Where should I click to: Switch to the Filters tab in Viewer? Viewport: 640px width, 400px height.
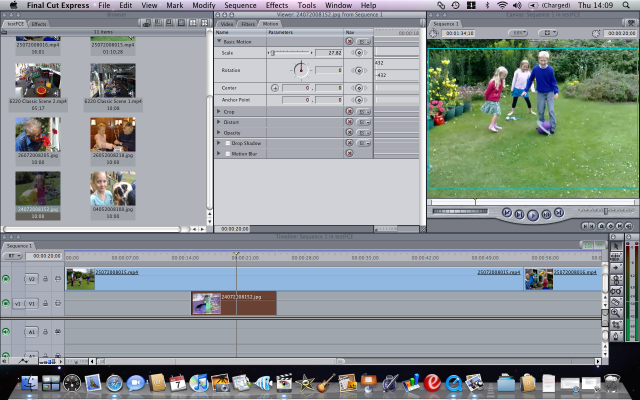pyautogui.click(x=247, y=23)
